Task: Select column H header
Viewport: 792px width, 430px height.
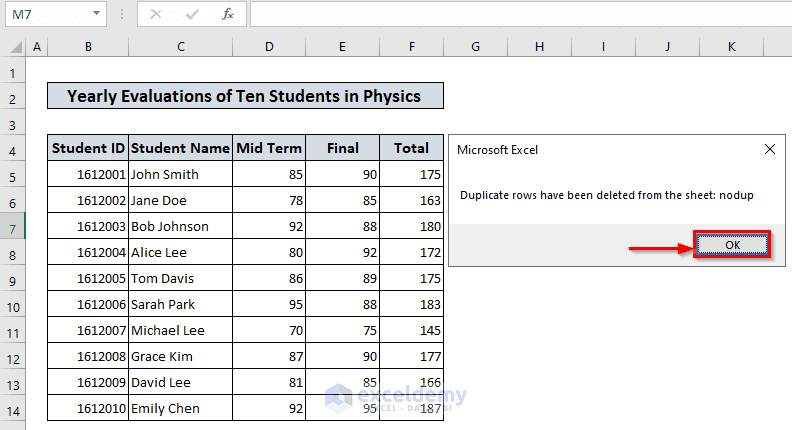Action: pyautogui.click(x=539, y=47)
